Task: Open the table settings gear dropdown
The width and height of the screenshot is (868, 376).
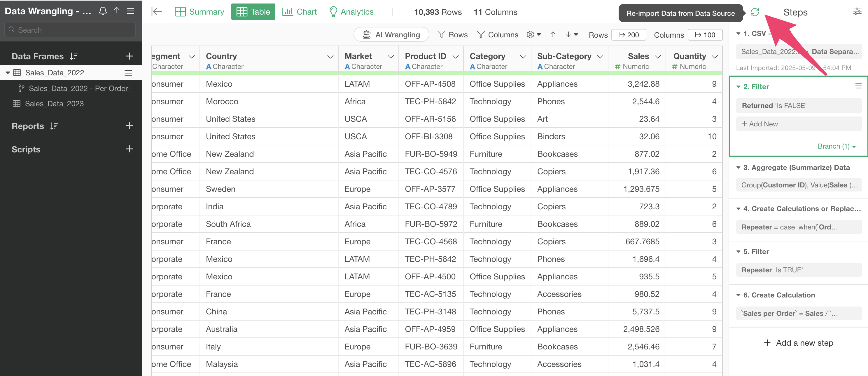Action: (x=534, y=35)
